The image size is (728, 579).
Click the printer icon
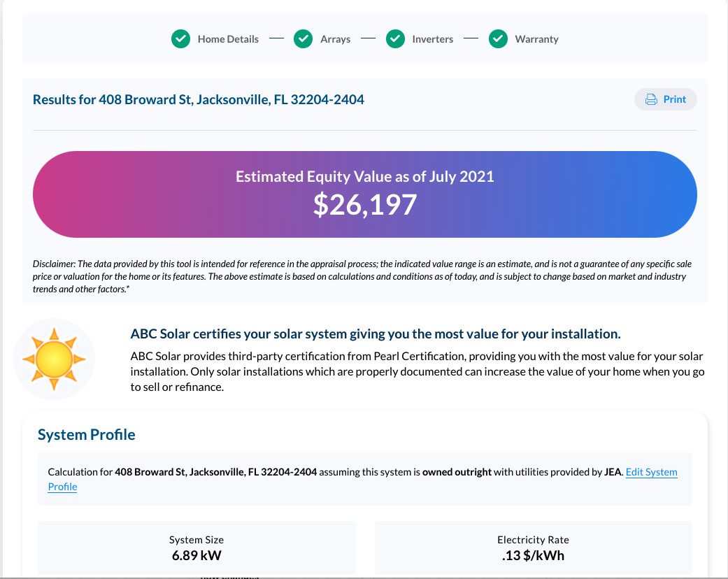coord(651,99)
